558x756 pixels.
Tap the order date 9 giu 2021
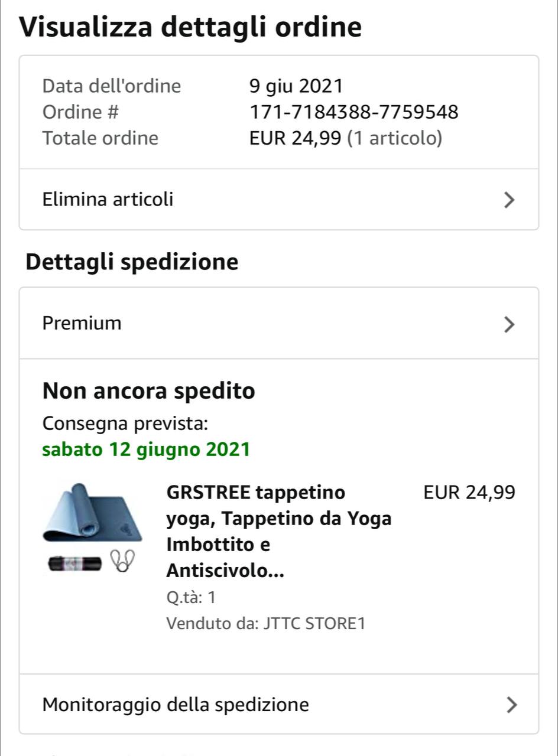tap(296, 86)
